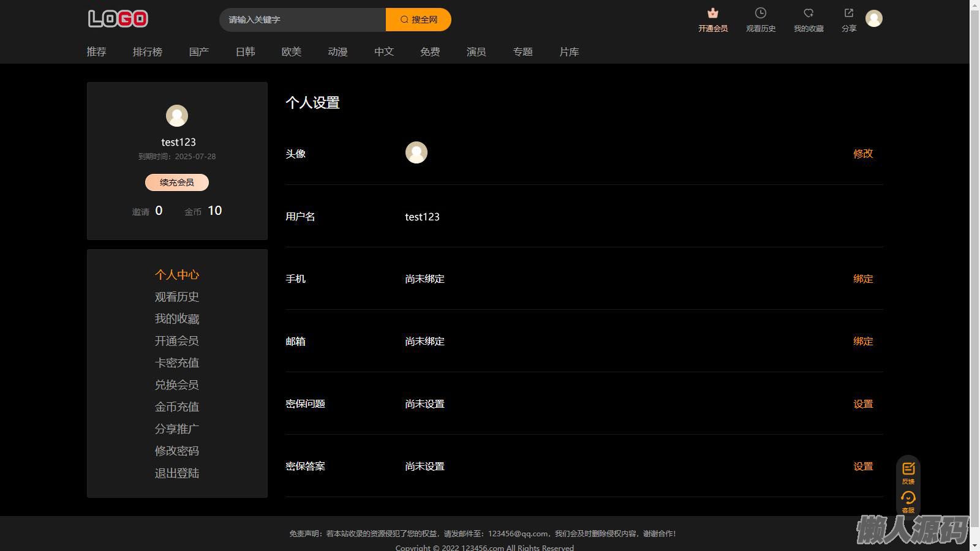Image resolution: width=980 pixels, height=551 pixels.
Task: Open 我的收藏 icon in header
Action: (x=808, y=13)
